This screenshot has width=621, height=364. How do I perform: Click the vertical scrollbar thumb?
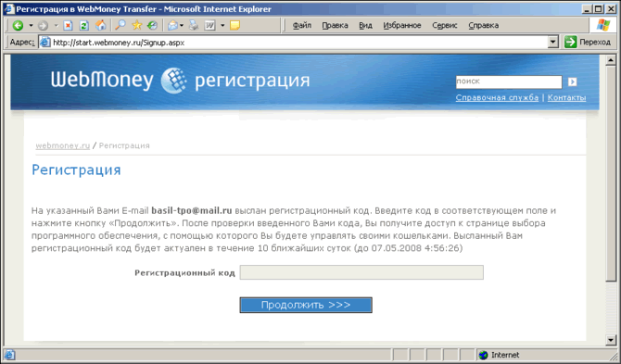(x=610, y=173)
